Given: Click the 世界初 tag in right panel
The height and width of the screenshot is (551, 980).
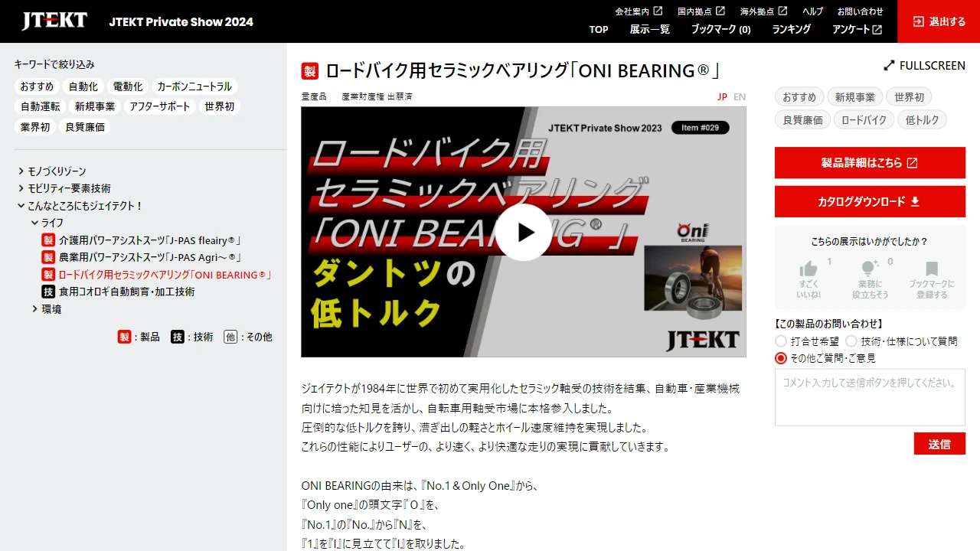Looking at the screenshot, I should [x=909, y=97].
